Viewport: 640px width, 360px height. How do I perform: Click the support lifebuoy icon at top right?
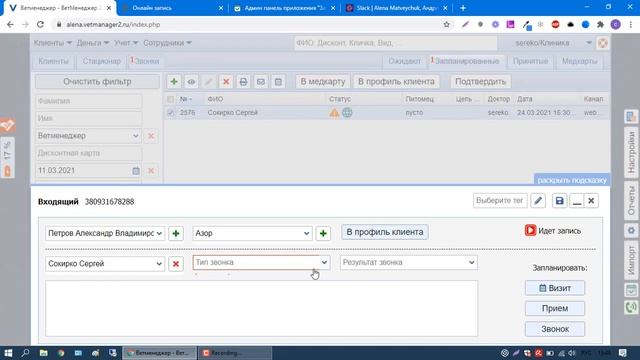(602, 43)
